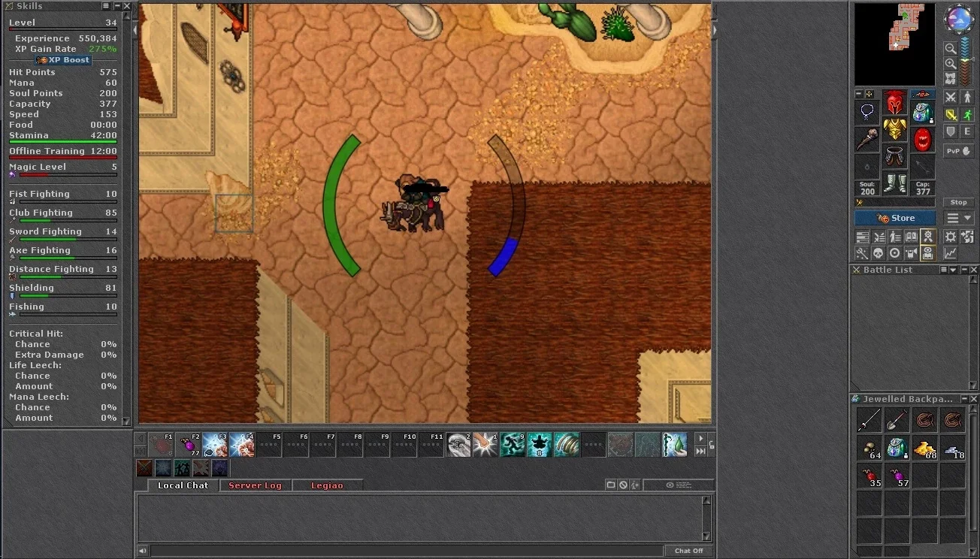Open the Skills panel options menu
This screenshot has height=559, width=980.
(x=106, y=6)
